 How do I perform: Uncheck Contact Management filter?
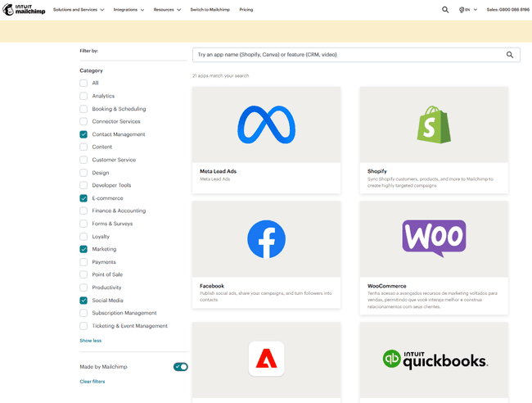[x=83, y=134]
